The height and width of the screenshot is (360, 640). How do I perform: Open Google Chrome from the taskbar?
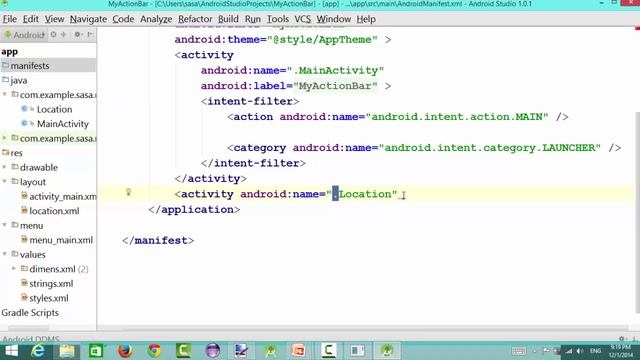click(x=154, y=351)
